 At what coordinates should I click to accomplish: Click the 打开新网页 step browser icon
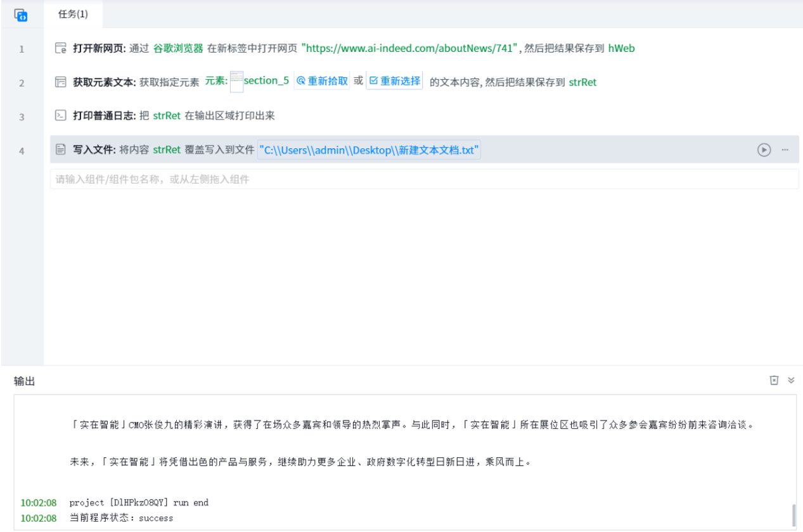coord(61,48)
